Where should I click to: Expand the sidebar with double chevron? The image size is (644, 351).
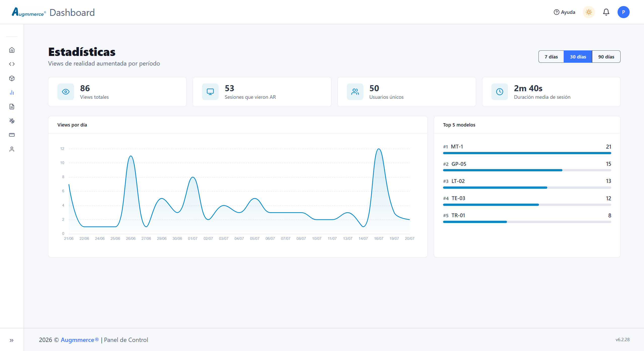click(x=12, y=340)
